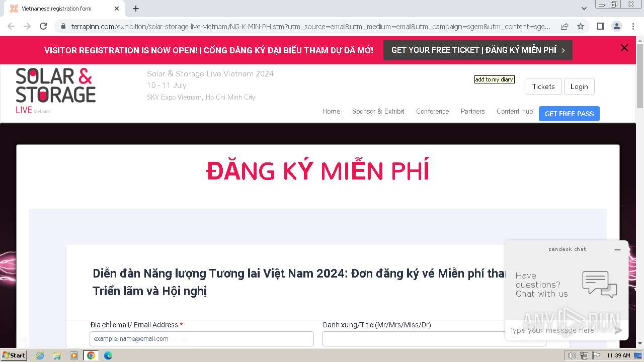
Task: Send the chat message arrow icon
Action: pyautogui.click(x=618, y=330)
